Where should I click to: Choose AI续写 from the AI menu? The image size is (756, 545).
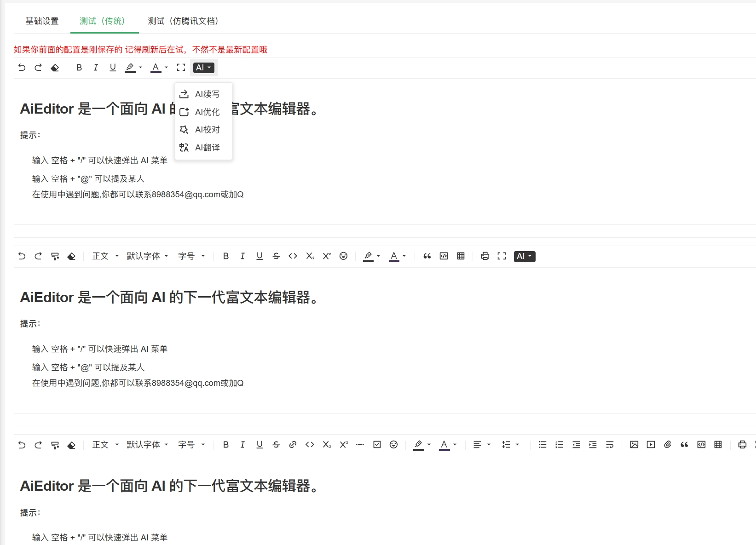(204, 94)
